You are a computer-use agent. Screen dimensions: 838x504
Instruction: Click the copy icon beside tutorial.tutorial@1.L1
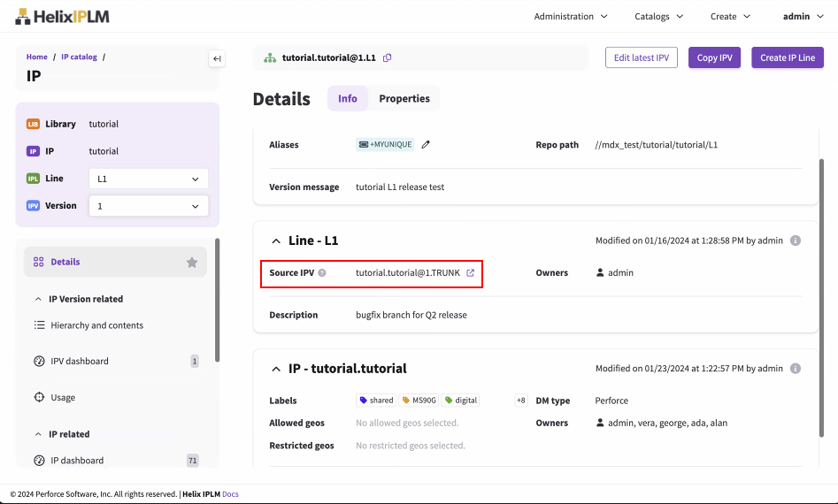pyautogui.click(x=388, y=58)
